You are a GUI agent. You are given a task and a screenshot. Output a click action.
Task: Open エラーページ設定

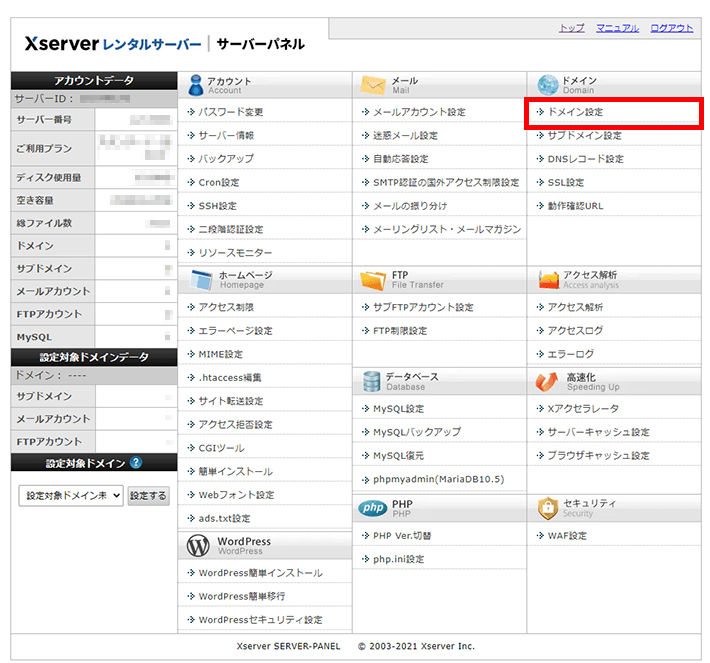click(x=235, y=331)
